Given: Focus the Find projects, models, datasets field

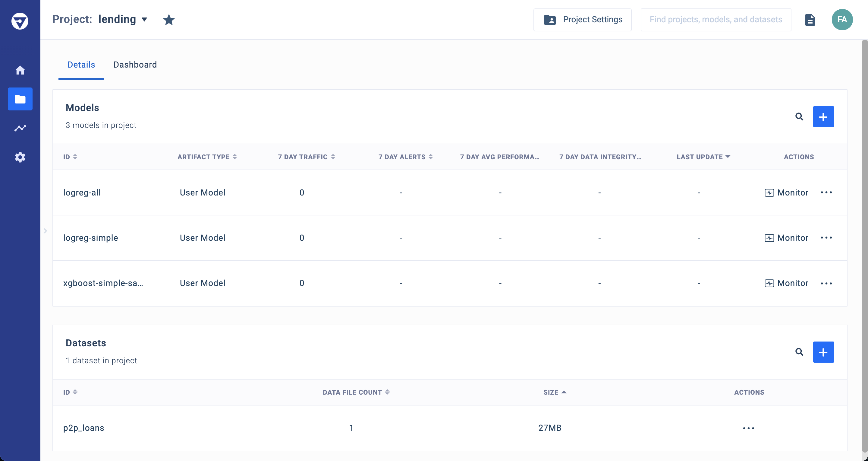Looking at the screenshot, I should [x=716, y=20].
